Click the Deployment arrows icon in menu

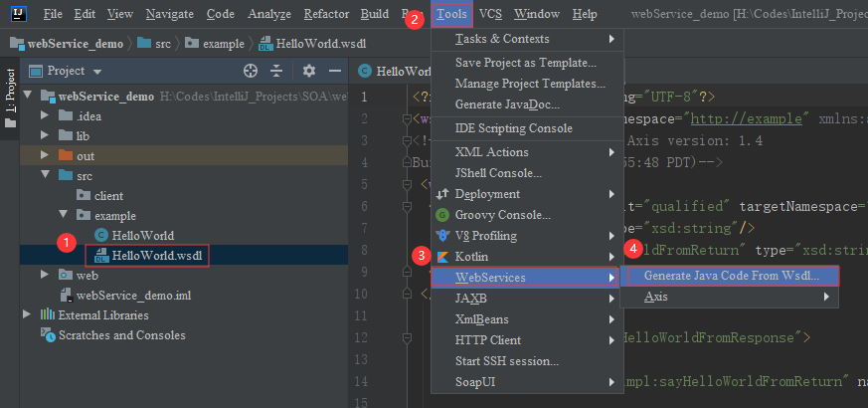442,194
